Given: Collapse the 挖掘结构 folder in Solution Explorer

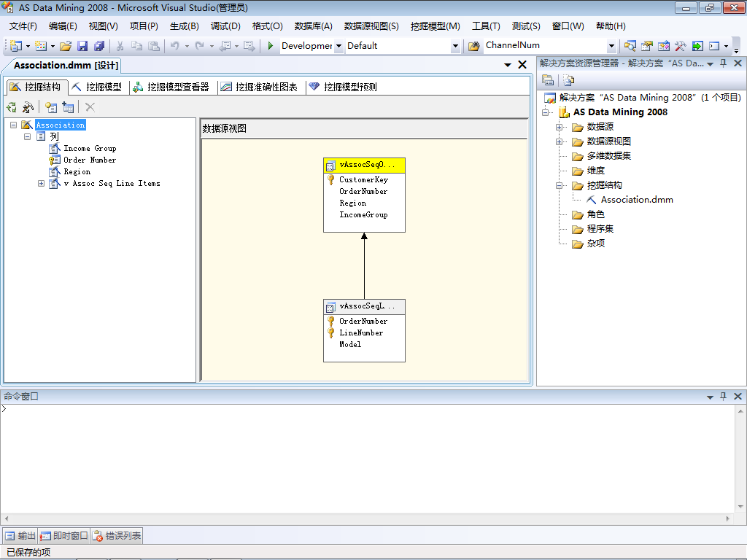Looking at the screenshot, I should coord(560,186).
